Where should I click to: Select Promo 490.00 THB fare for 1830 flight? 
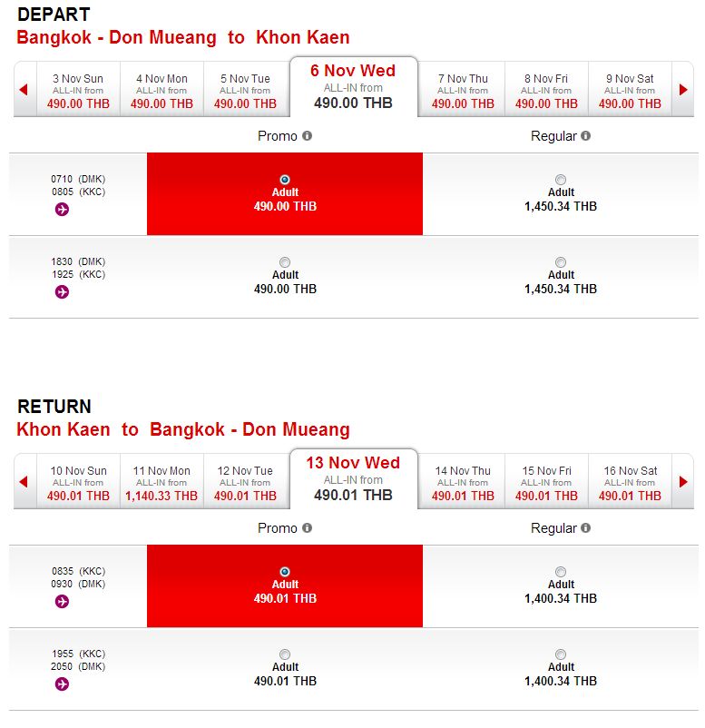click(285, 262)
